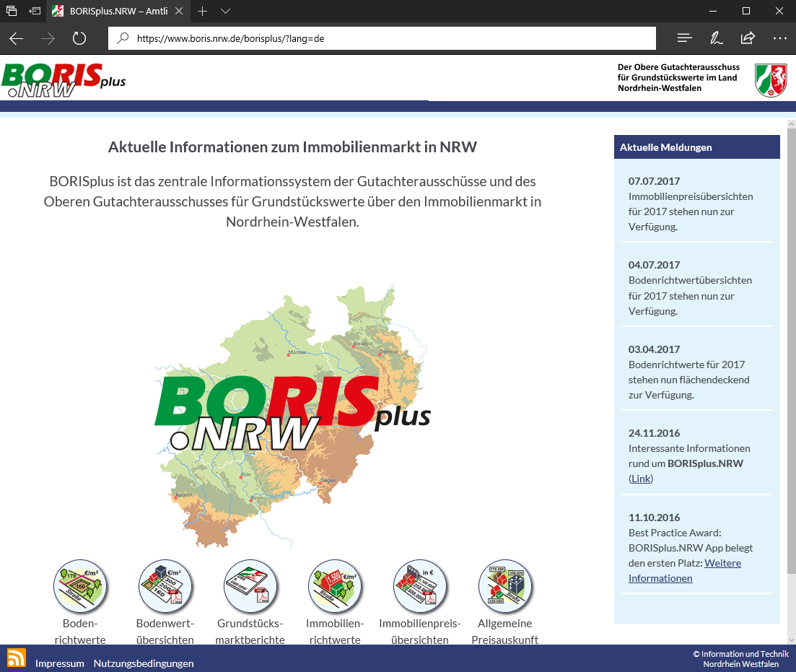
Task: Minimize the browser window
Action: click(713, 11)
